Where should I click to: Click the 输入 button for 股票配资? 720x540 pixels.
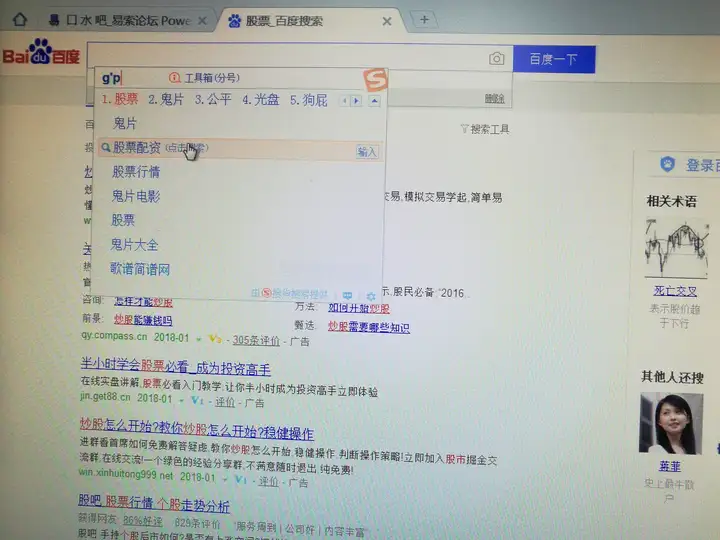367,152
